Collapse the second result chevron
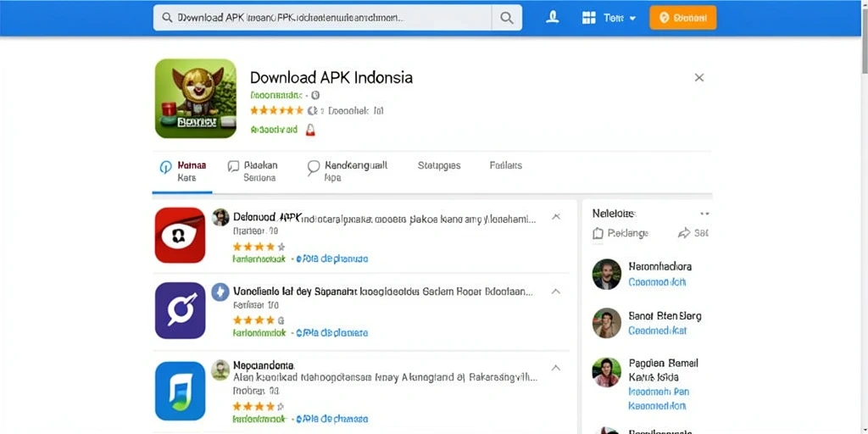This screenshot has height=434, width=868. (556, 292)
